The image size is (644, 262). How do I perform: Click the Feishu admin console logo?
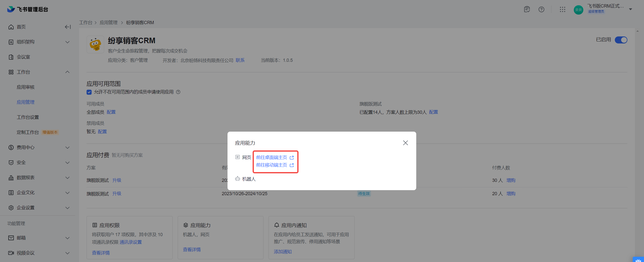27,9
